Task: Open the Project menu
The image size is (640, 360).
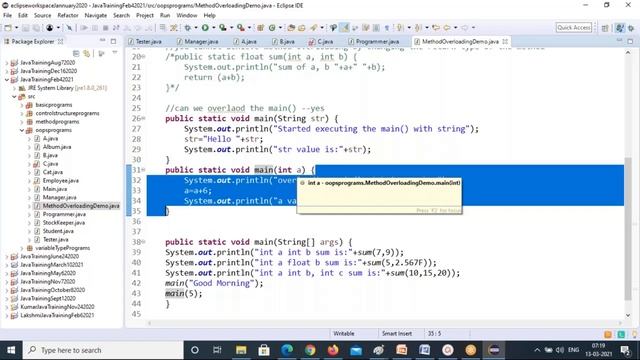Action: click(x=145, y=16)
